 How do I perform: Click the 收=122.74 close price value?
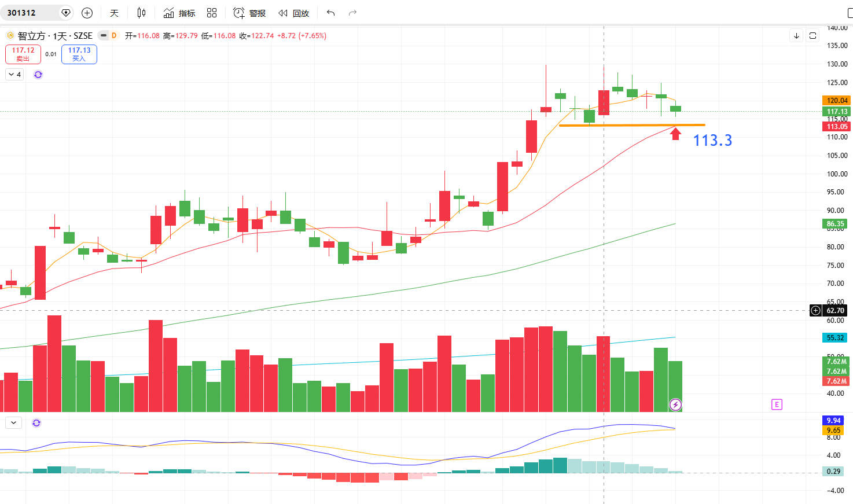[x=257, y=36]
